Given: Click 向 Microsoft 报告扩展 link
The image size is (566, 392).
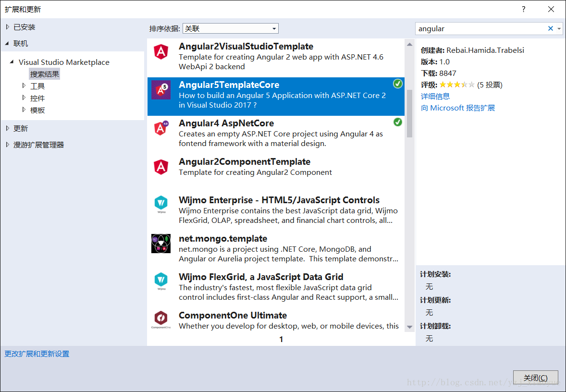Looking at the screenshot, I should (x=458, y=108).
